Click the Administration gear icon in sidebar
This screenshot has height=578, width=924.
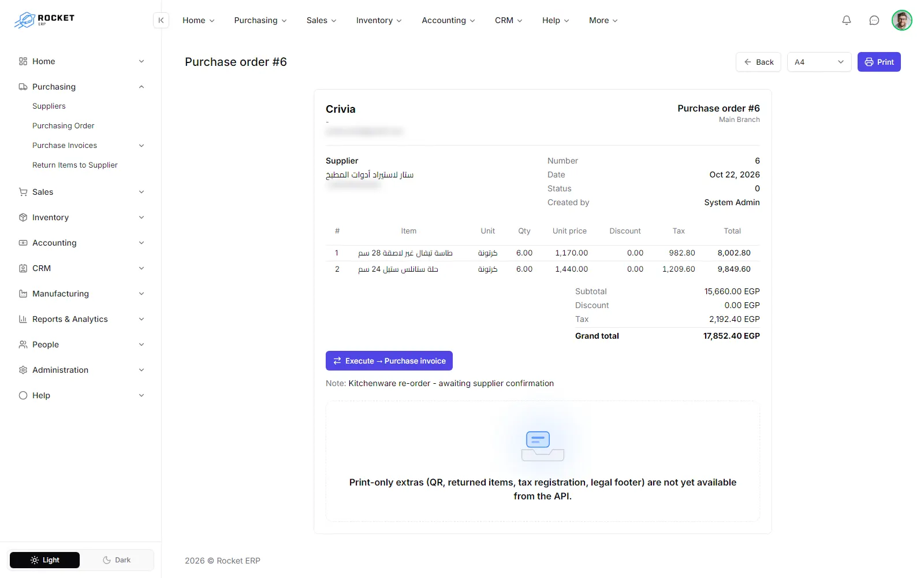tap(23, 370)
